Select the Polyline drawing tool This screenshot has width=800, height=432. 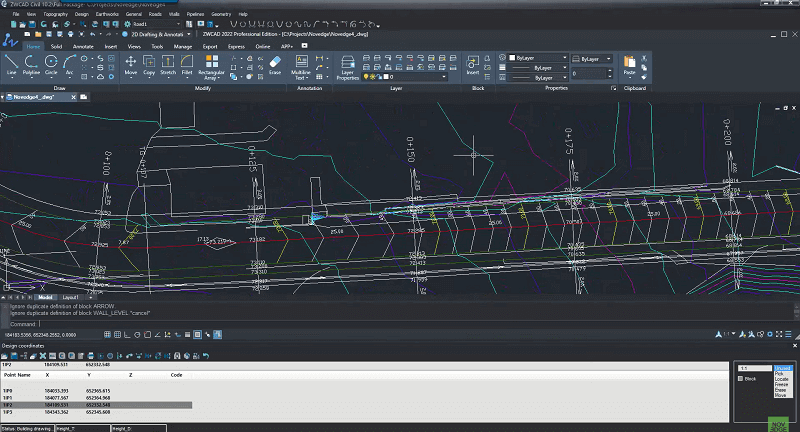pos(31,65)
